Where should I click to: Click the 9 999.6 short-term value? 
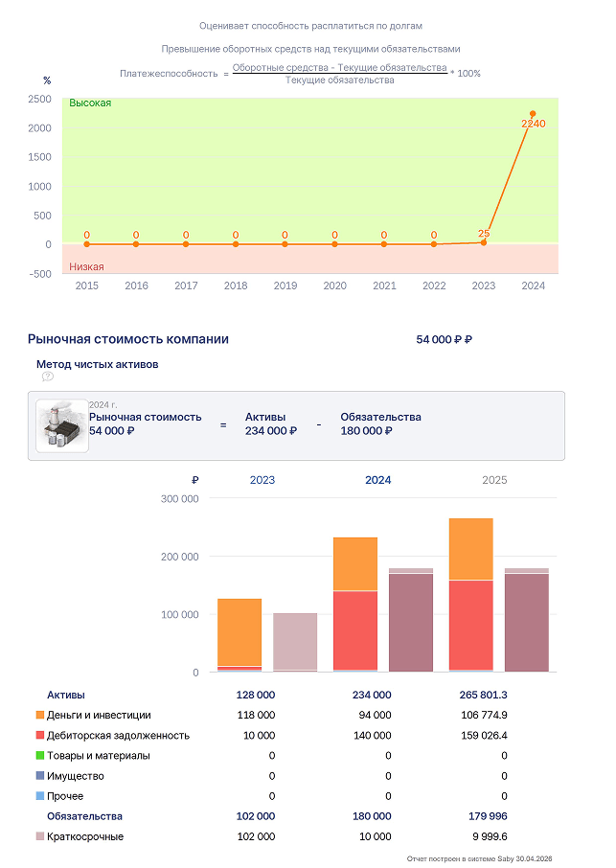(x=491, y=835)
